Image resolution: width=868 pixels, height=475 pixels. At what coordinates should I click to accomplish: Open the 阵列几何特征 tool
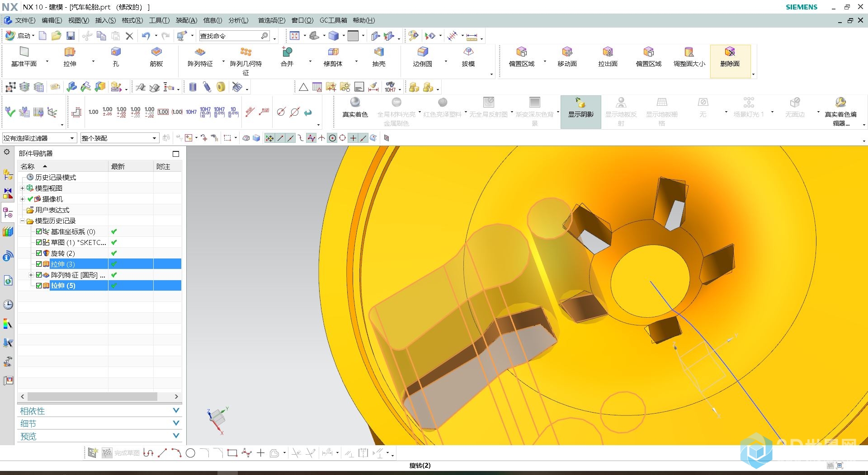(245, 61)
